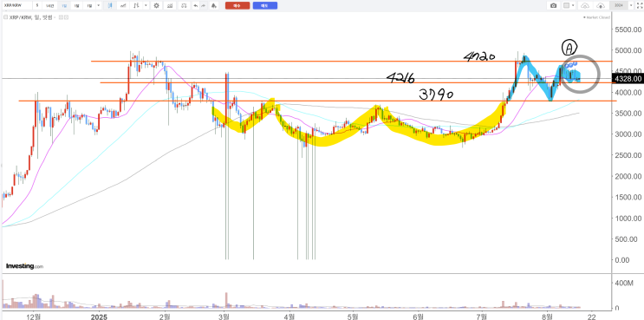Click the 6월 date axis label
Screen dimensions: 644x320
coord(418,317)
